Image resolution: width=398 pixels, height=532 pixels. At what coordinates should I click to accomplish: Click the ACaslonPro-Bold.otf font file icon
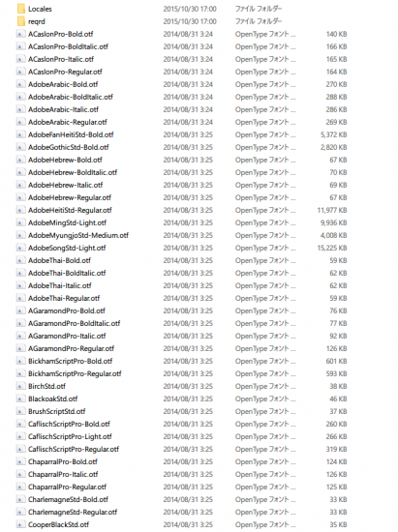pyautogui.click(x=20, y=34)
